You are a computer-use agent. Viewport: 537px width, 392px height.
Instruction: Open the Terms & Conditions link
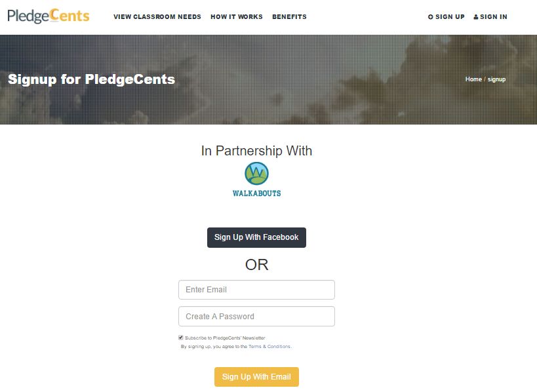(x=269, y=347)
